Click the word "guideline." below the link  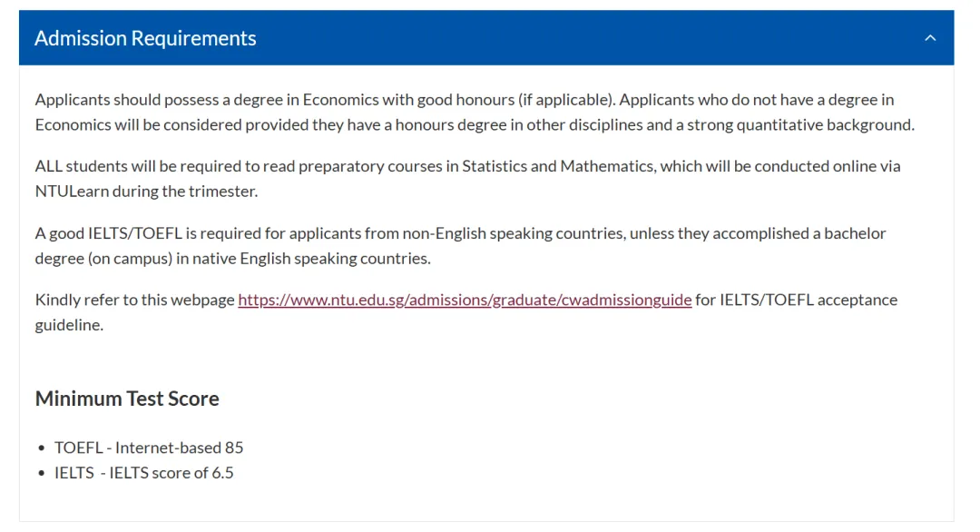69,325
